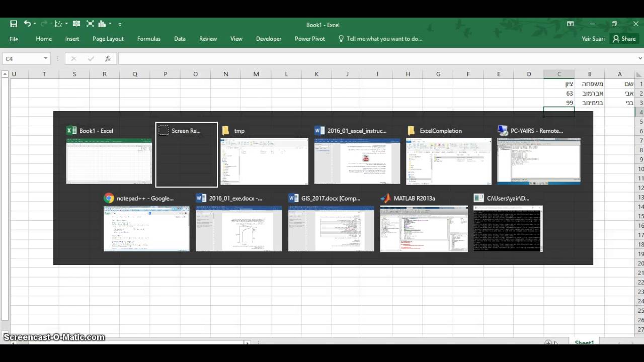This screenshot has height=362, width=644.
Task: Click the table grid icon in quick access toolbar
Action: pyautogui.click(x=76, y=24)
